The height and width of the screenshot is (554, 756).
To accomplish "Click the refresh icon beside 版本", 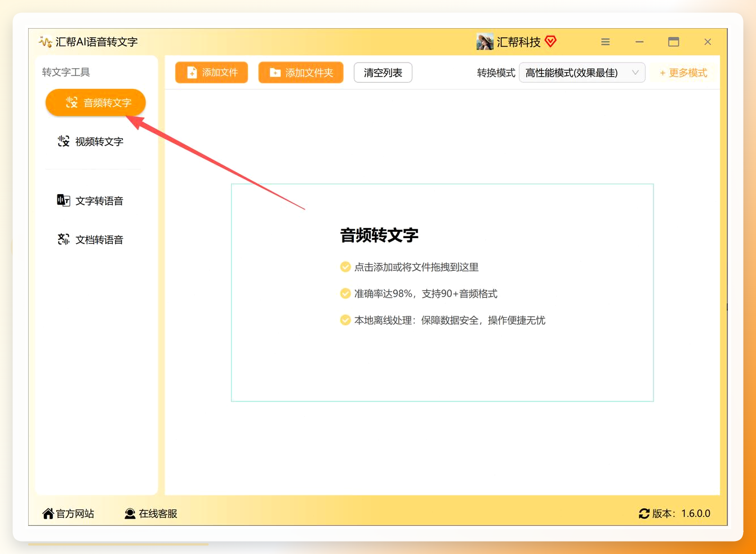I will [644, 513].
